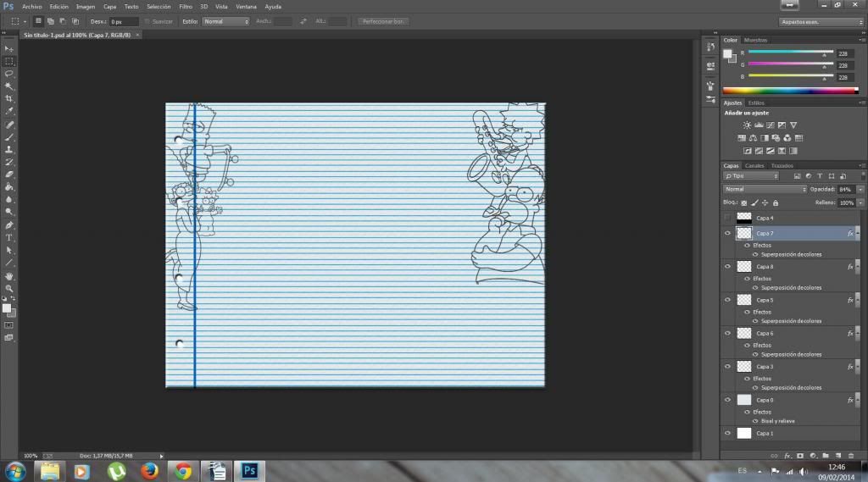The width and height of the screenshot is (868, 482).
Task: Add a Brightness/Contrast adjustment
Action: pos(747,125)
